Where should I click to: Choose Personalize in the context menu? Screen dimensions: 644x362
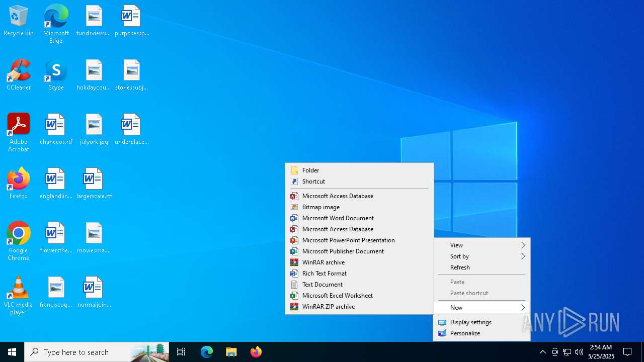[x=481, y=333]
